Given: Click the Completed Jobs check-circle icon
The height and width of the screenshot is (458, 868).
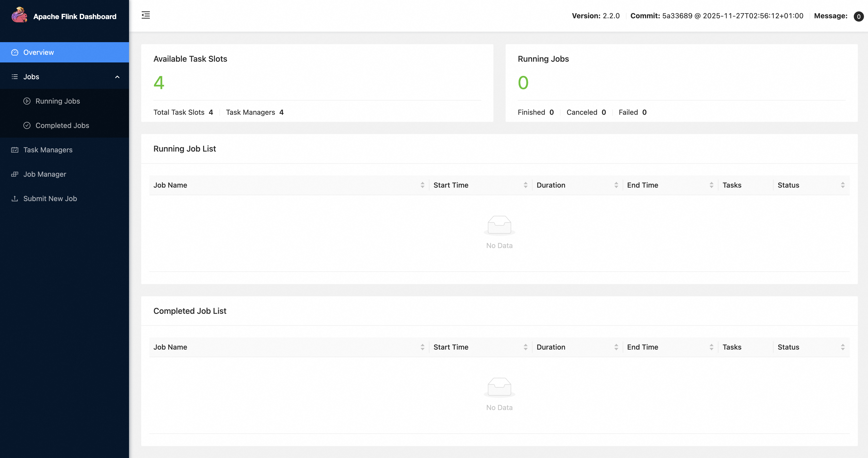Looking at the screenshot, I should pyautogui.click(x=27, y=125).
